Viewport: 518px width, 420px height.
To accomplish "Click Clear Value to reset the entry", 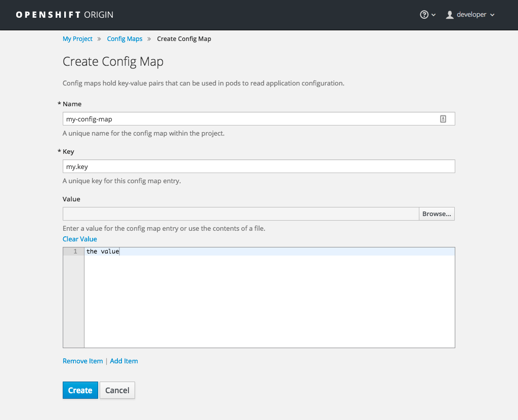I will [x=79, y=239].
